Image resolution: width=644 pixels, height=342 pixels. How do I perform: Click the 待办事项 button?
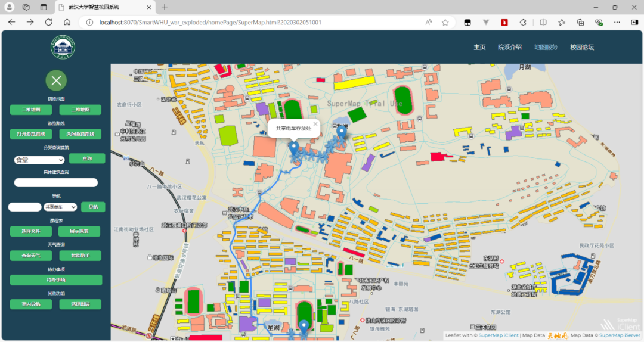coord(56,280)
